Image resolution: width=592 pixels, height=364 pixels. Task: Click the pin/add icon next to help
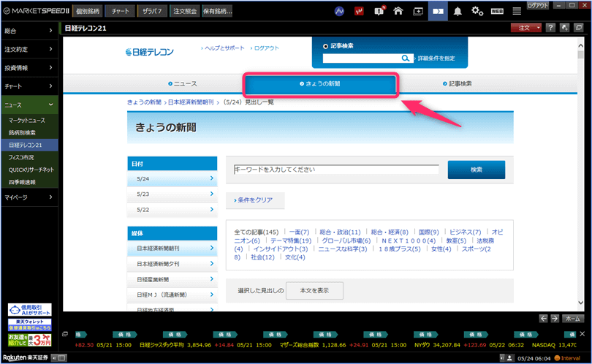tap(564, 28)
